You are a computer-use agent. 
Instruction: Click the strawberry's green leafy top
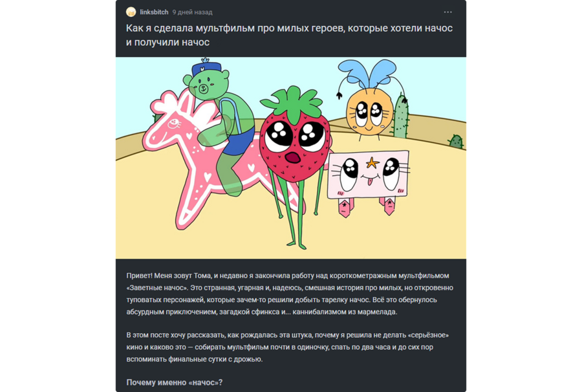[292, 104]
